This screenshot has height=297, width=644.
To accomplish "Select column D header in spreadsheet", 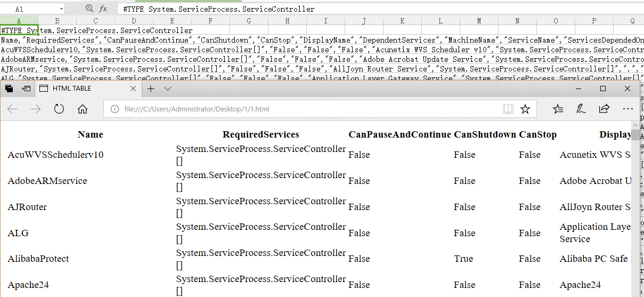I will point(134,21).
